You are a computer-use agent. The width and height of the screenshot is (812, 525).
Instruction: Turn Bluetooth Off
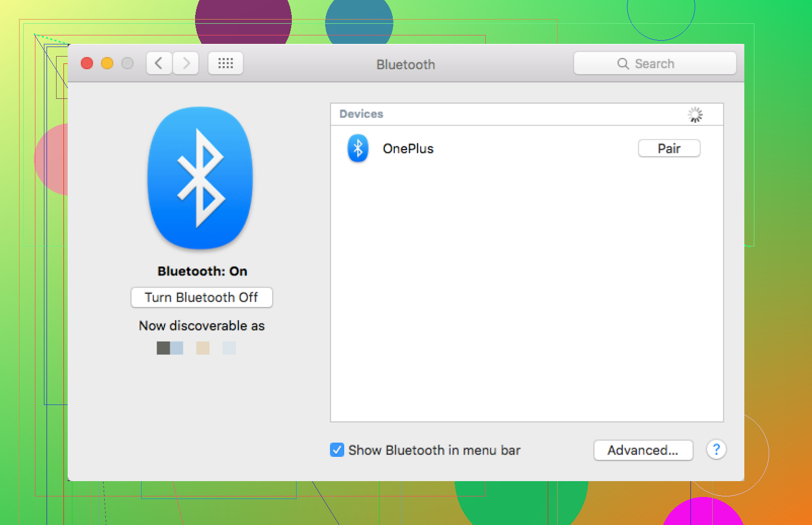pyautogui.click(x=202, y=297)
